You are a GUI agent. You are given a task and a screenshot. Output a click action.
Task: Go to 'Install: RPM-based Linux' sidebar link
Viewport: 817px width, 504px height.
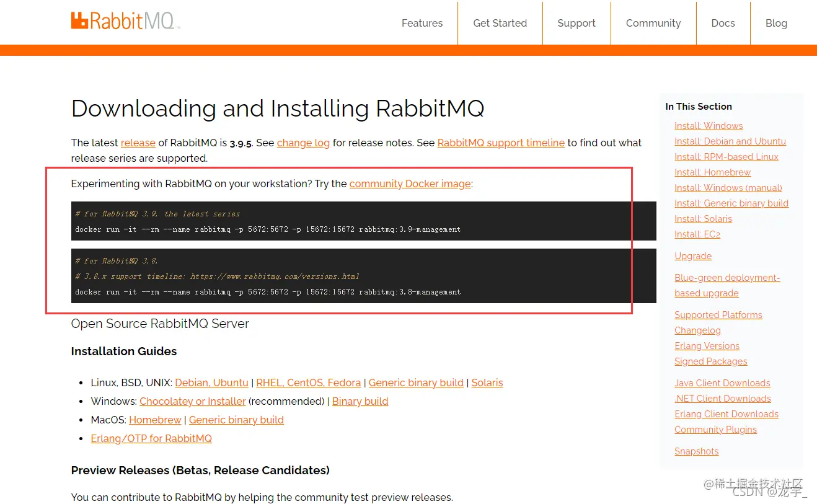[x=726, y=157]
